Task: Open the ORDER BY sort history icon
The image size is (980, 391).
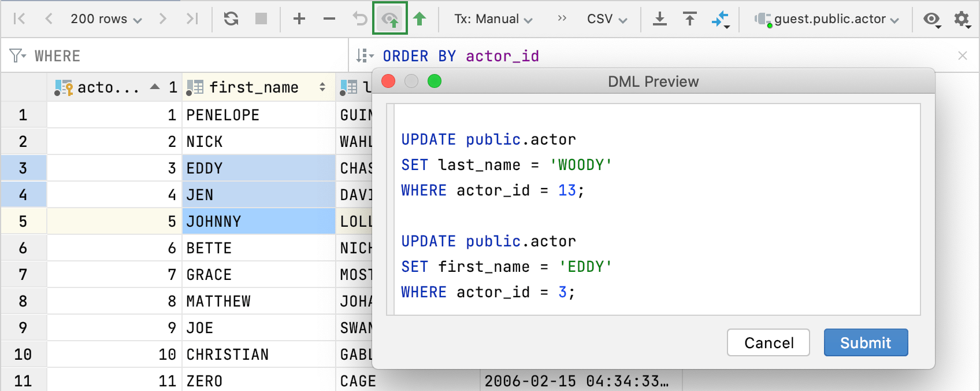Action: (365, 56)
